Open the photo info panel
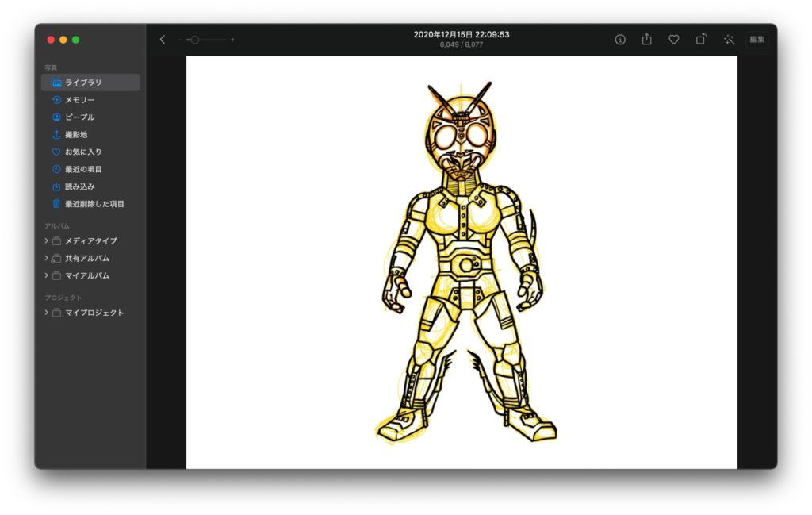The height and width of the screenshot is (515, 812). (x=620, y=40)
